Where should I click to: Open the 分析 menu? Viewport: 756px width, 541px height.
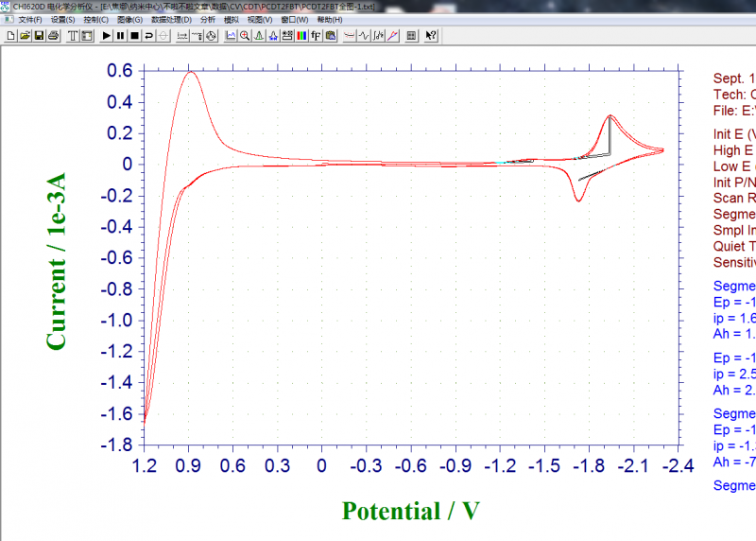point(208,20)
